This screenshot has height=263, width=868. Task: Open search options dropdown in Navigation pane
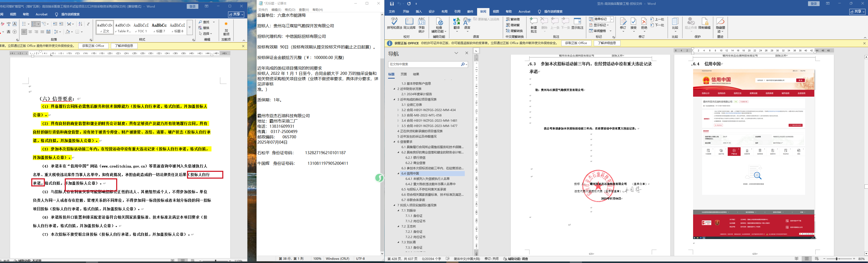coord(466,64)
